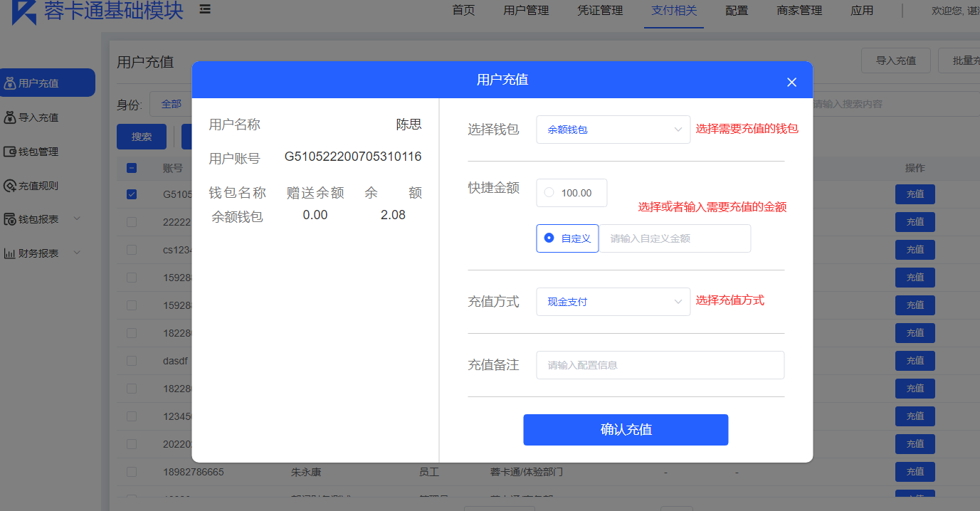This screenshot has height=511, width=980.
Task: Uncheck the first table row checkbox
Action: tap(132, 194)
